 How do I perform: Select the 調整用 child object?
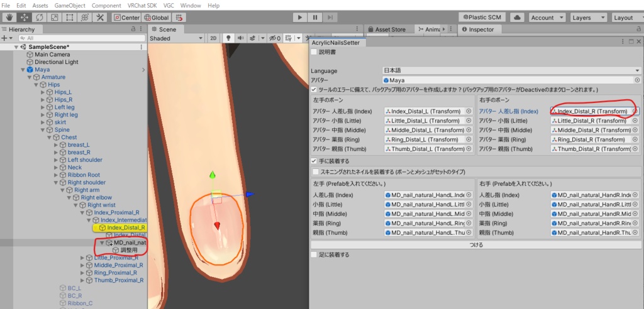tap(128, 250)
